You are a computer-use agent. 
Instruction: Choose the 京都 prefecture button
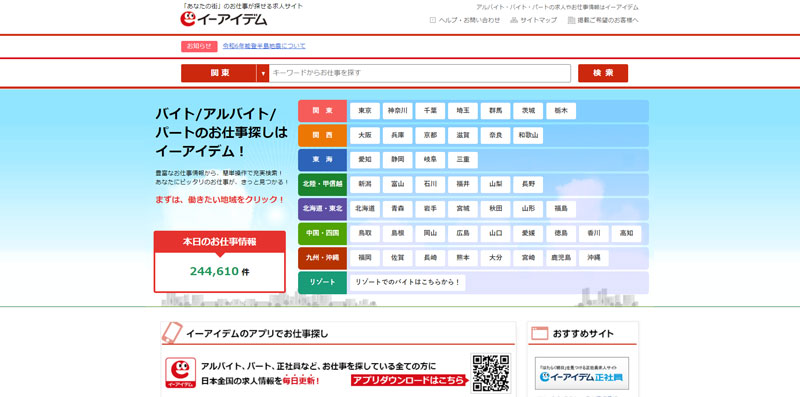(x=430, y=135)
